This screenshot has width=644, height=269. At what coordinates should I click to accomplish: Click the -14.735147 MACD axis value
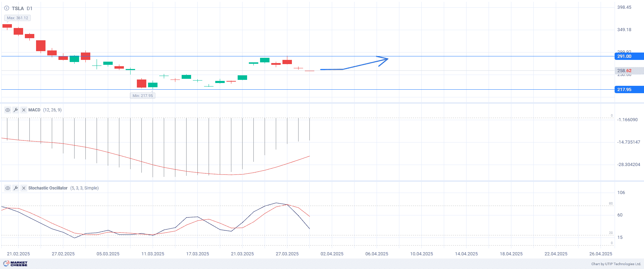(x=629, y=142)
